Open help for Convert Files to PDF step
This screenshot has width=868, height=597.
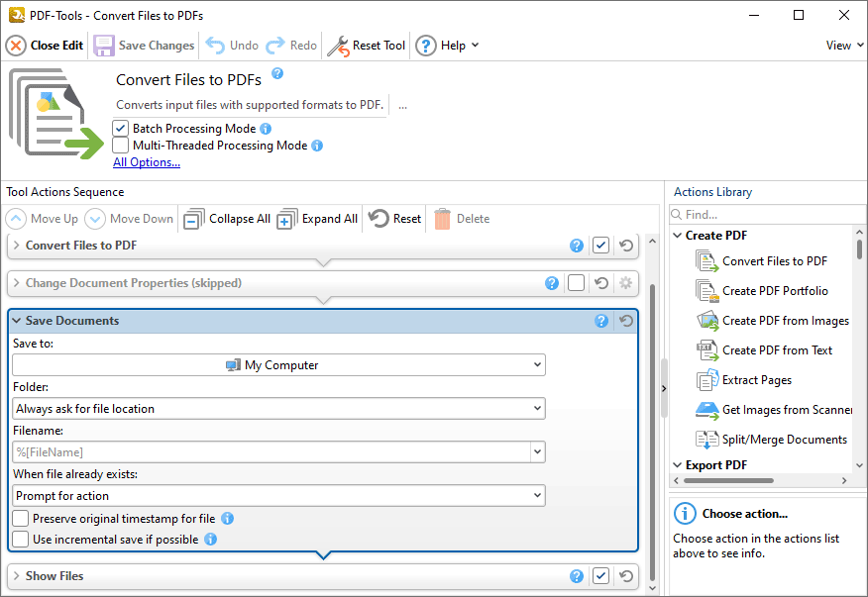[577, 246]
